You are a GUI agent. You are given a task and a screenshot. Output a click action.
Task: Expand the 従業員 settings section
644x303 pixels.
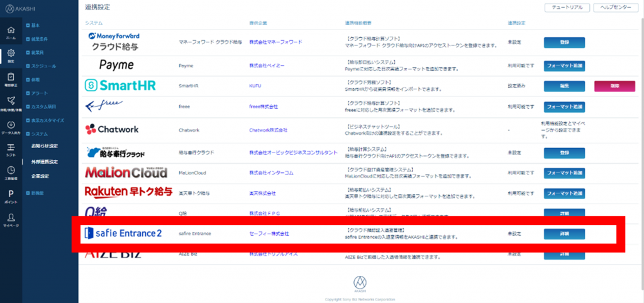(x=35, y=53)
